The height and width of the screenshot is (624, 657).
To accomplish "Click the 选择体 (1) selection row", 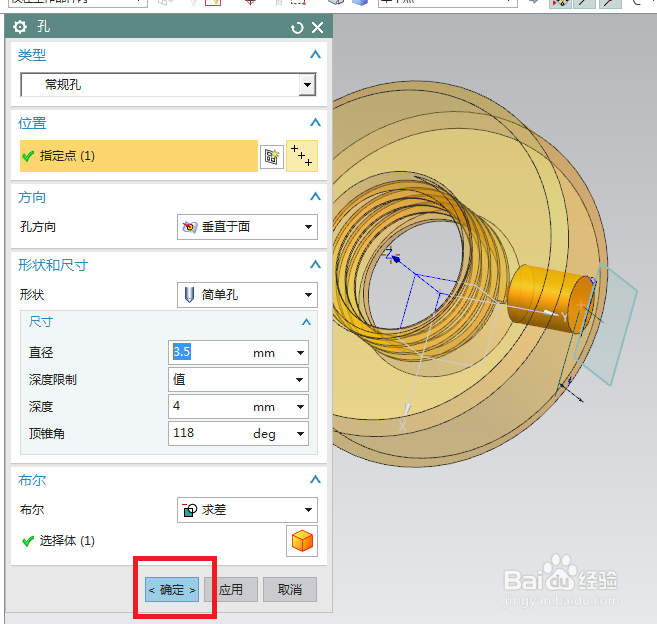I will coord(151,541).
